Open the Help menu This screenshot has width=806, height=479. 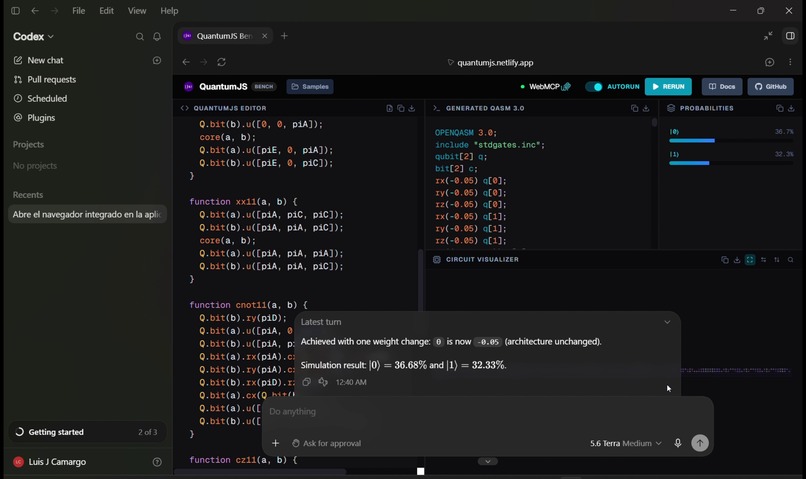point(169,11)
